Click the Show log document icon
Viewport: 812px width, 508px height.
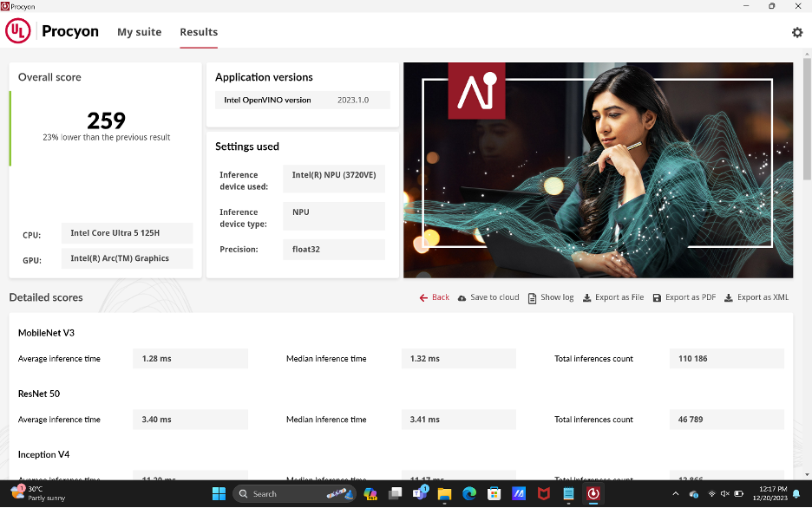pos(533,297)
